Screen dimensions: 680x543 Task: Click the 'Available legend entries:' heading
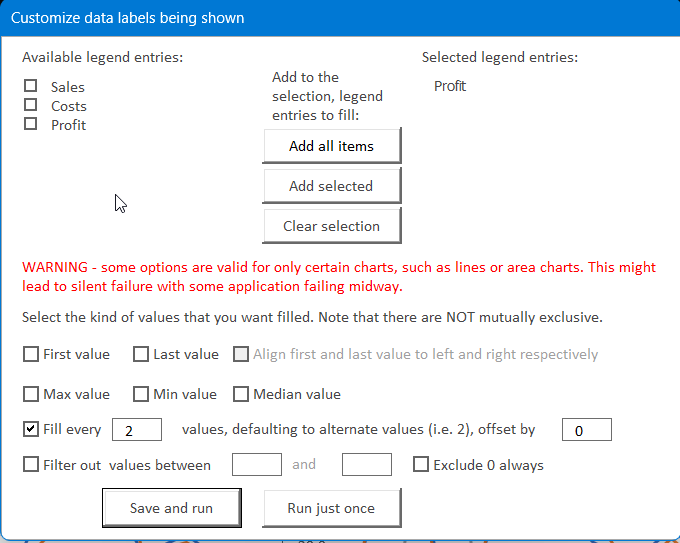click(x=103, y=57)
